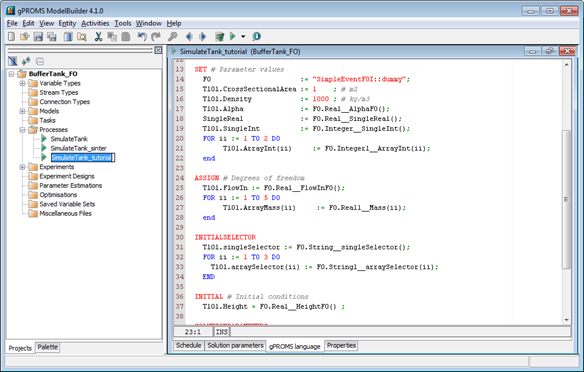Switch to the Palette tab

pos(48,347)
